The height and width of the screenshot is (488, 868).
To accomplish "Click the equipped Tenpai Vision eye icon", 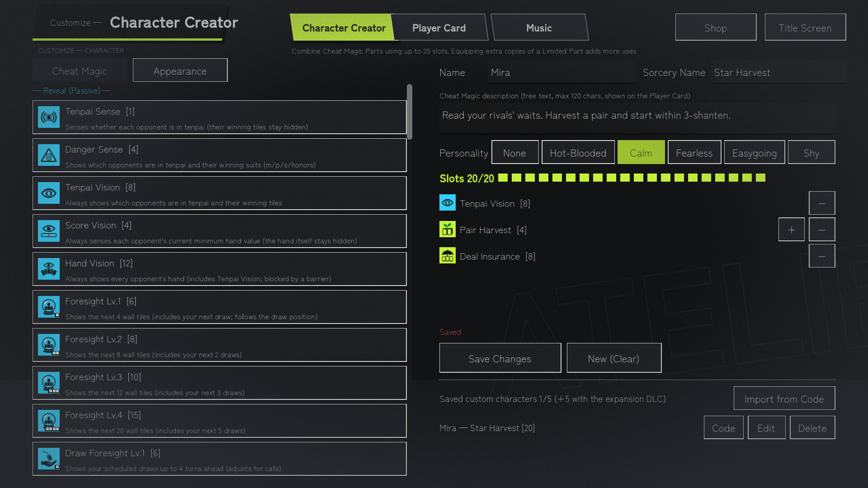I will tap(448, 203).
